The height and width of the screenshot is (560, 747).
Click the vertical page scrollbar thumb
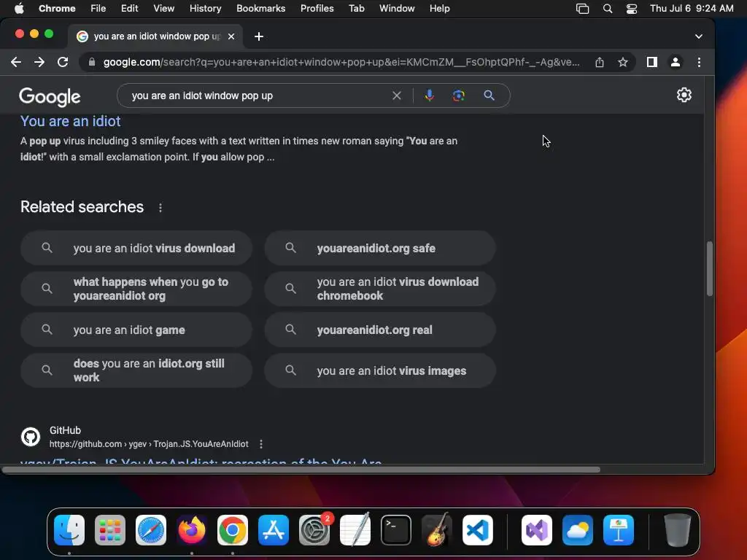click(709, 269)
